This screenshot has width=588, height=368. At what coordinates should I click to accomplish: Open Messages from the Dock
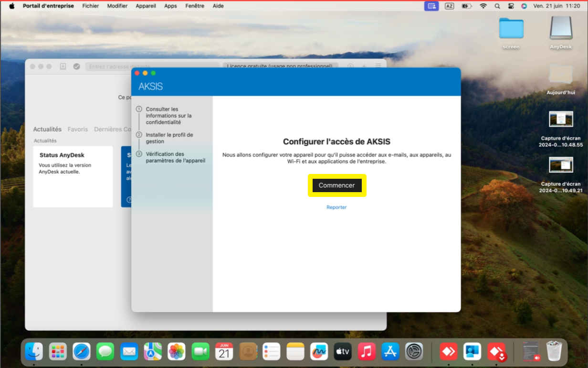point(105,352)
